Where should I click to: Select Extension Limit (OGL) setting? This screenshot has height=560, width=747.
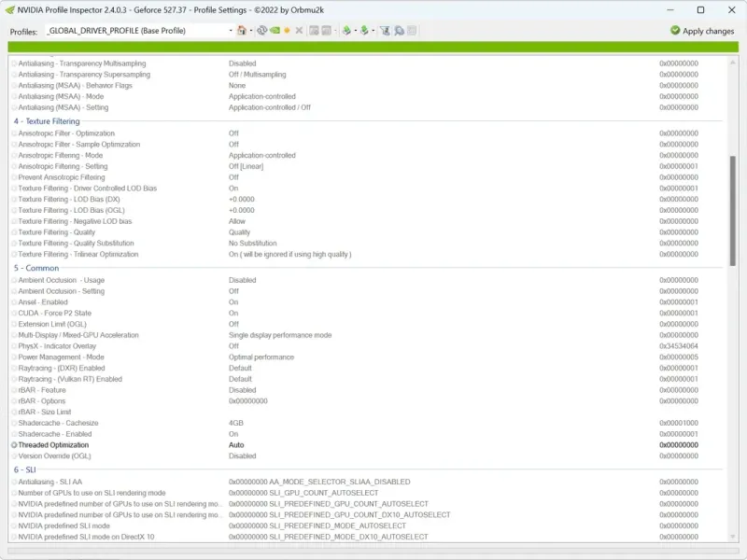[367, 324]
